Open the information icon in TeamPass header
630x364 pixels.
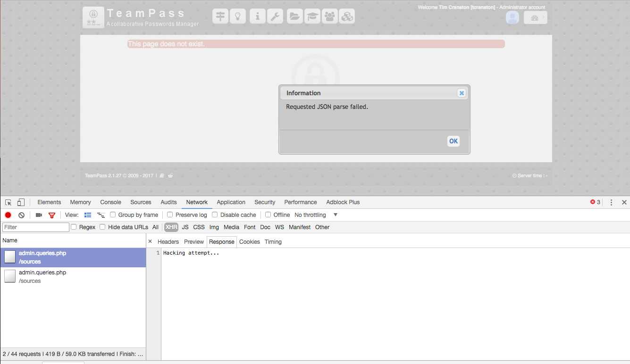click(257, 16)
